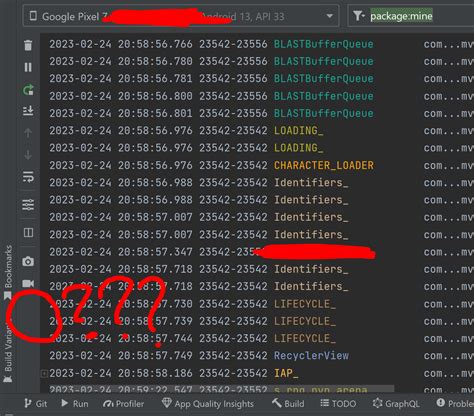Image resolution: width=474 pixels, height=416 pixels.
Task: Select the CHARACTER_LOADER log tag
Action: [324, 165]
